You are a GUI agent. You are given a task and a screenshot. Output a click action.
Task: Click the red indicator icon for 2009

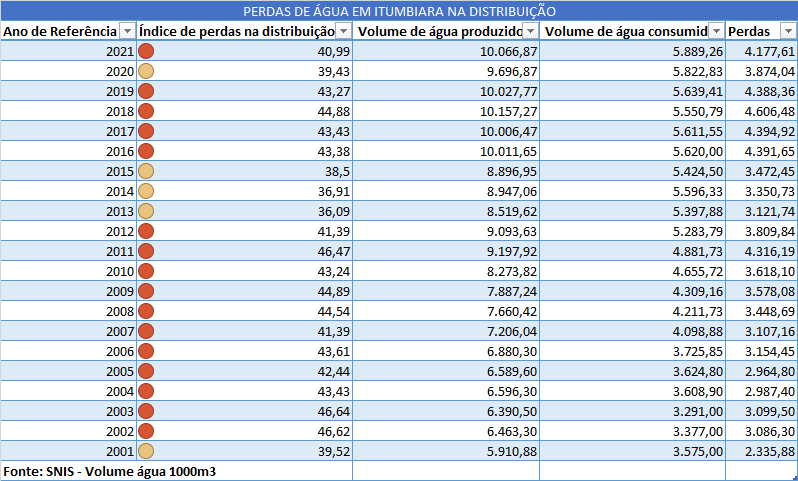point(146,291)
